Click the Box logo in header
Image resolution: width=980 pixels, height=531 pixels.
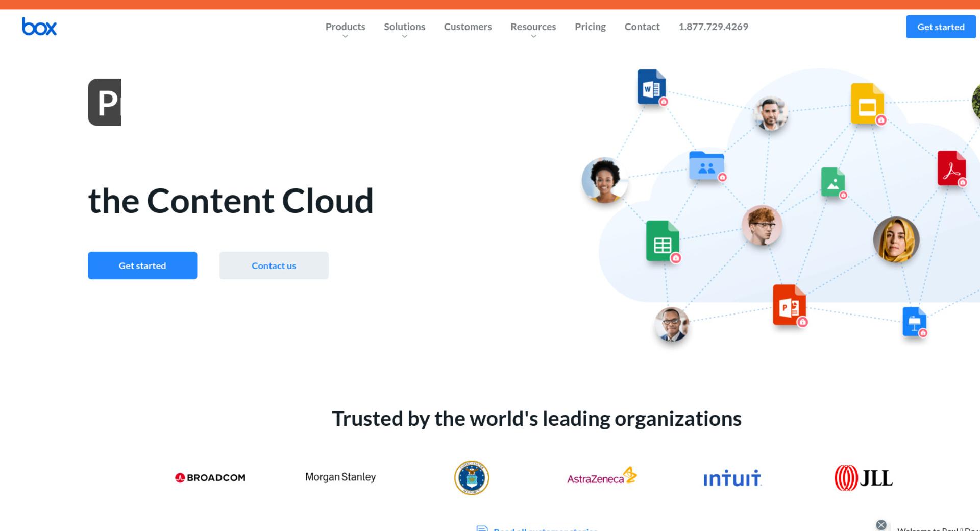(x=39, y=27)
